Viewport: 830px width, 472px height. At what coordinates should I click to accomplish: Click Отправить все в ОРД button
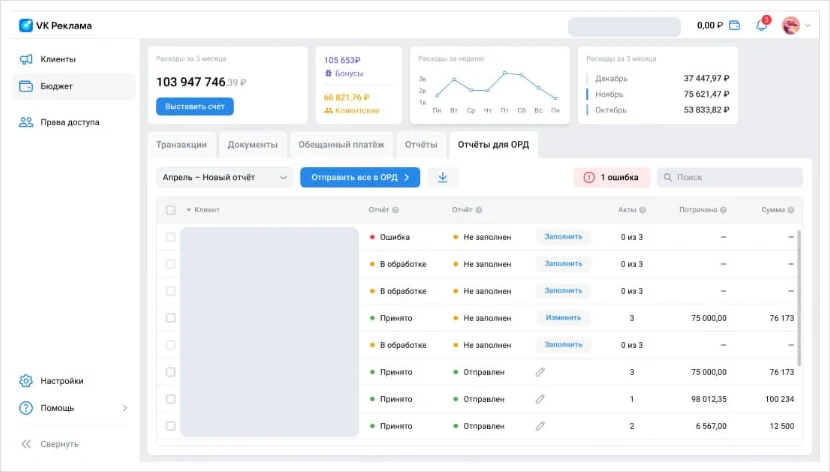point(360,177)
